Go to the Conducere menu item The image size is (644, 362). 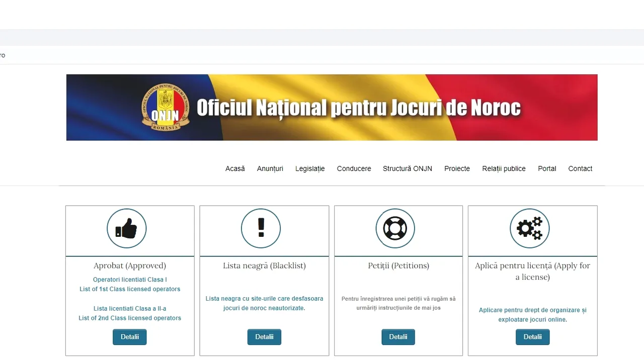click(x=354, y=168)
